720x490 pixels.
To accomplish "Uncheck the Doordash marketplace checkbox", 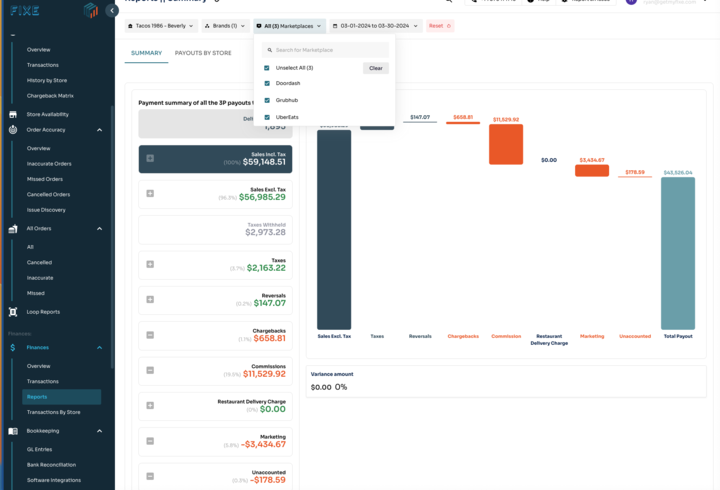I will click(x=267, y=84).
